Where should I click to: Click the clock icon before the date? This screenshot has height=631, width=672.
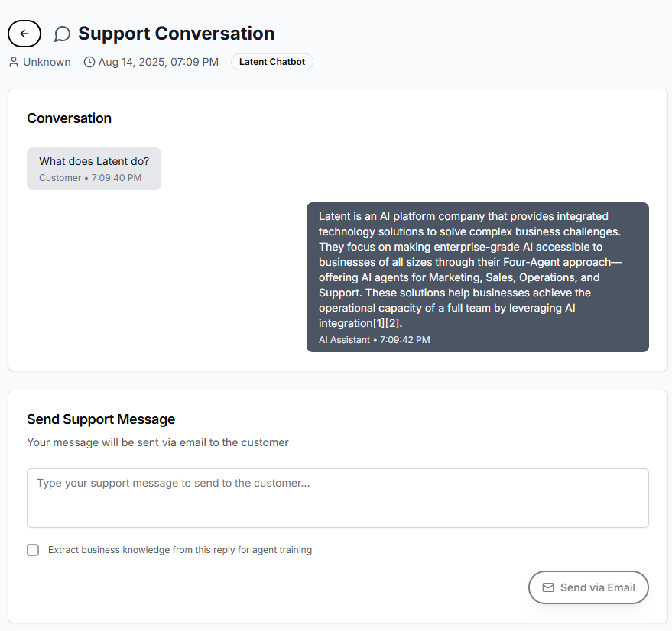pyautogui.click(x=89, y=62)
